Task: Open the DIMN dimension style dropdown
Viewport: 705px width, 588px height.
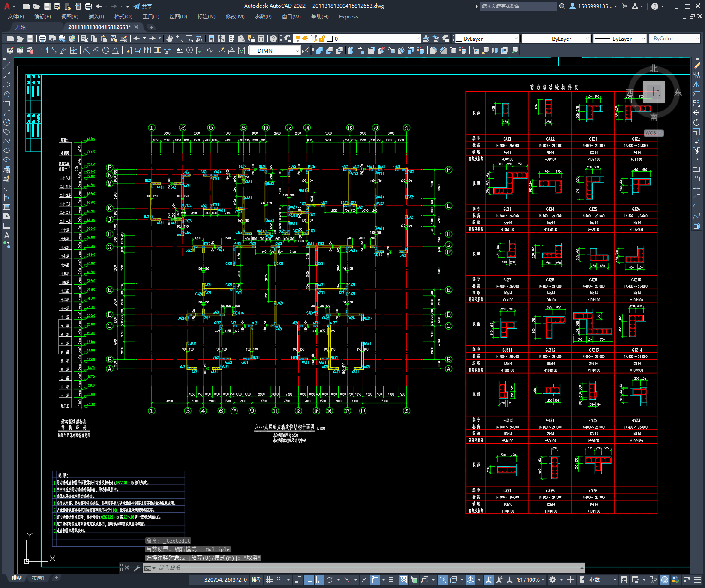Action: pos(275,51)
